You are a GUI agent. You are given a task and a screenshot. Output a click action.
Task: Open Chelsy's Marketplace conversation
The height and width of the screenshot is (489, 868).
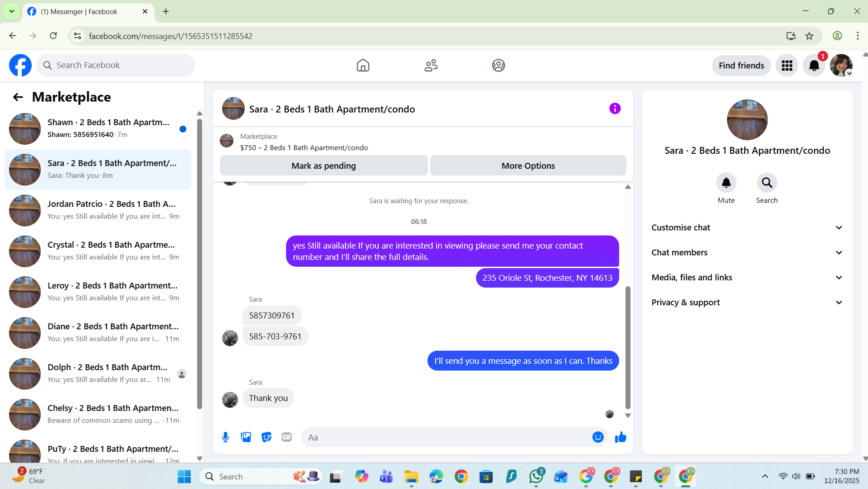pyautogui.click(x=97, y=415)
